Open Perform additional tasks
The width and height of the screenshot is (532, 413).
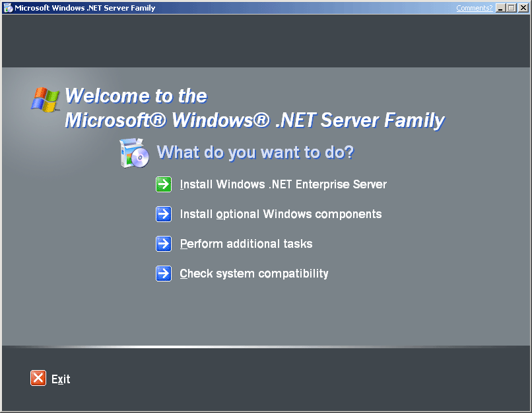click(246, 244)
